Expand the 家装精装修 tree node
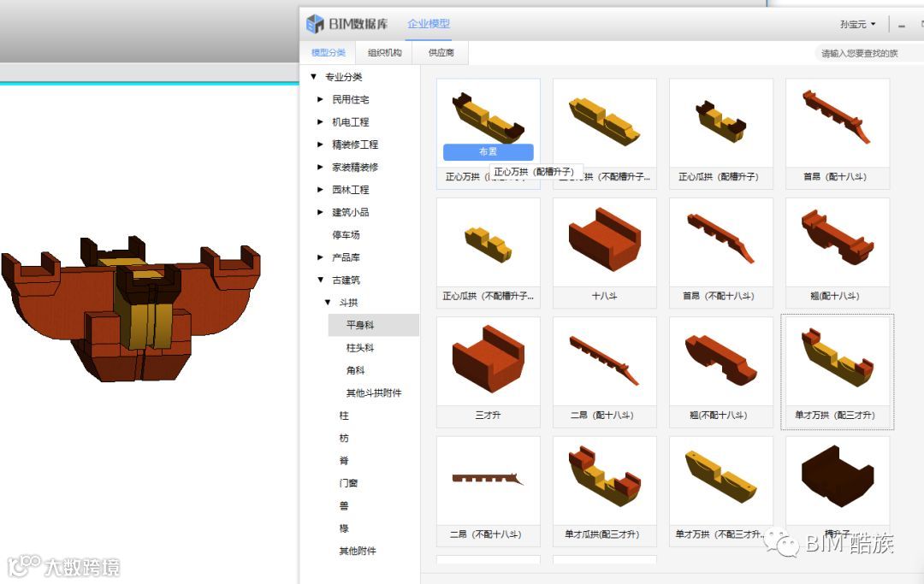The image size is (924, 584). click(x=320, y=168)
